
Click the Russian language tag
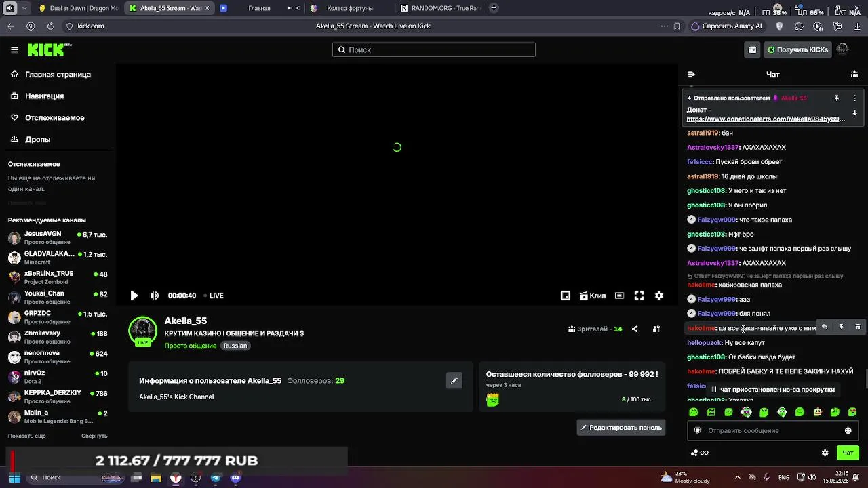tap(235, 346)
